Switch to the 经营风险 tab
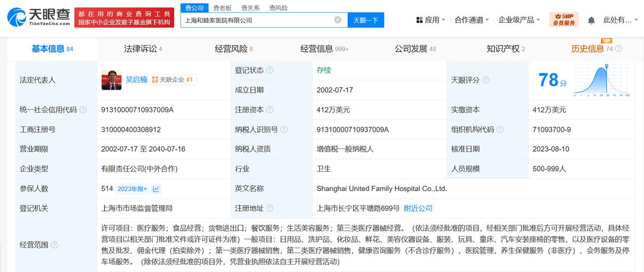Screen dimensions: 644x272 click(234, 49)
